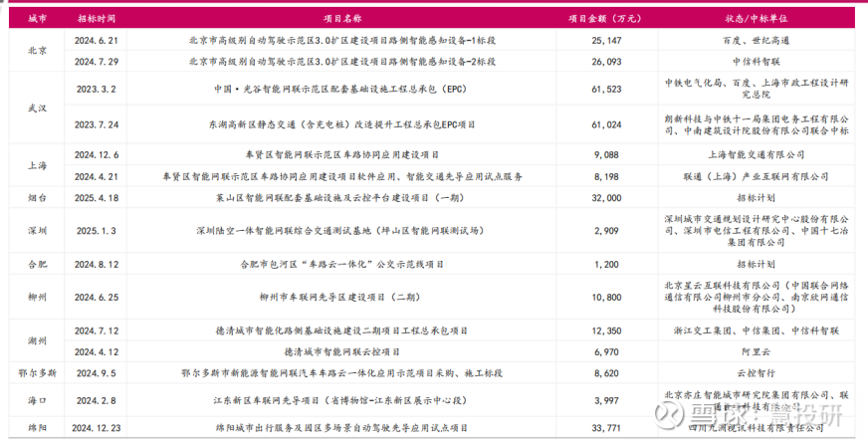
Task: Click the date 2025.1.3
Action: pos(97,230)
